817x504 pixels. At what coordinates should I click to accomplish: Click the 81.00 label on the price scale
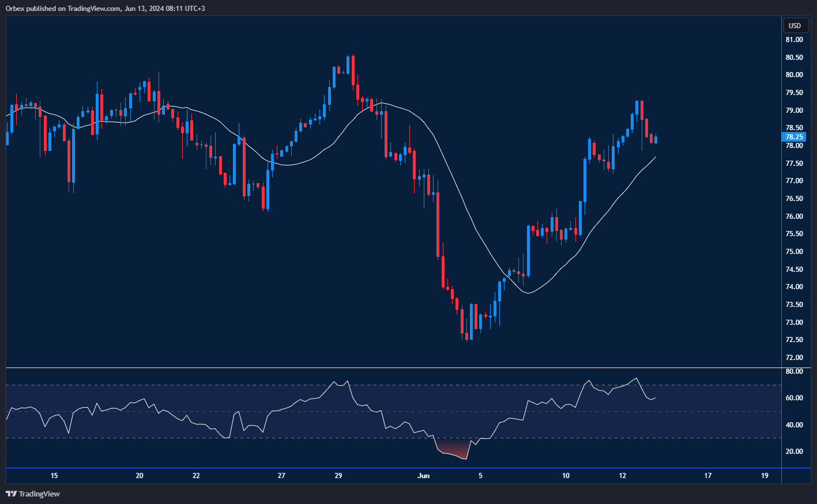click(x=794, y=40)
